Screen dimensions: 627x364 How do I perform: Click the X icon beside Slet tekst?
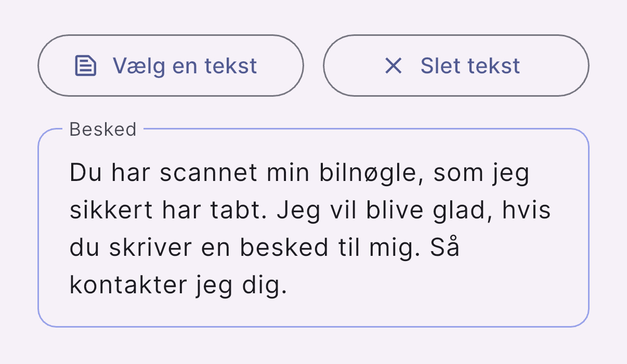393,66
